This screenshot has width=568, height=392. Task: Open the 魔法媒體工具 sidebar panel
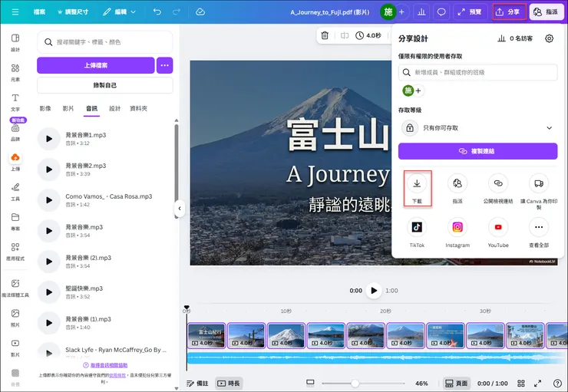[x=15, y=288]
